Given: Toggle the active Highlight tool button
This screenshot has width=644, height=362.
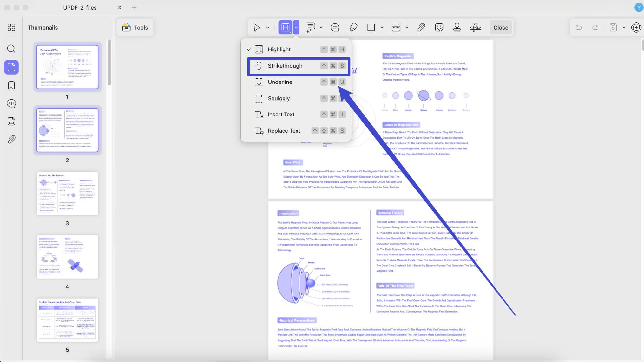Looking at the screenshot, I should coord(286,28).
